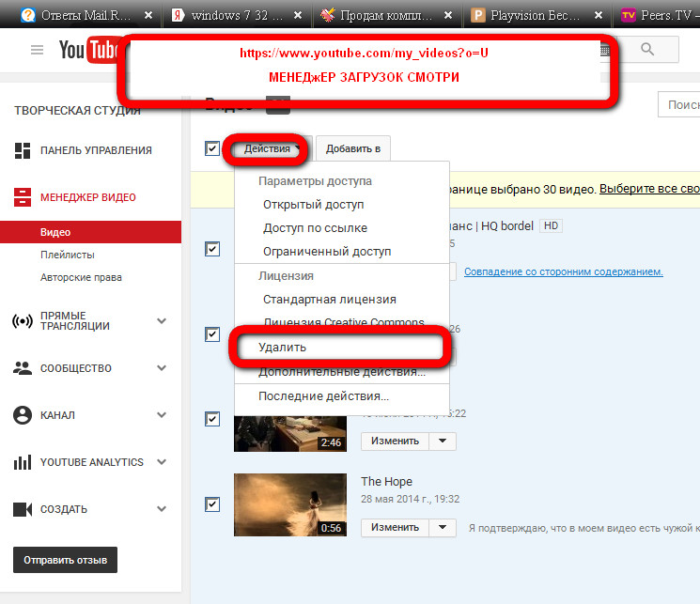This screenshot has width=700, height=604.
Task: Open dropdown arrow next to Изменить for 2:46 video
Action: 443,441
